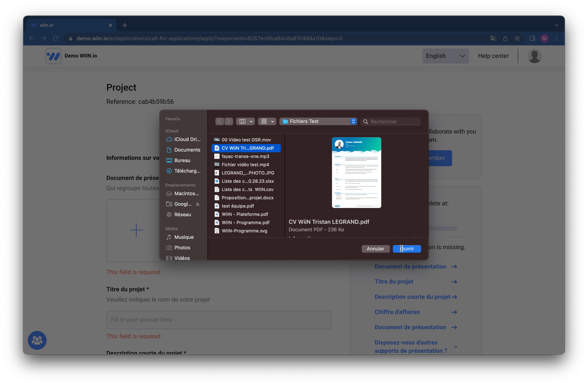Eject the Google Drive volume

198,204
